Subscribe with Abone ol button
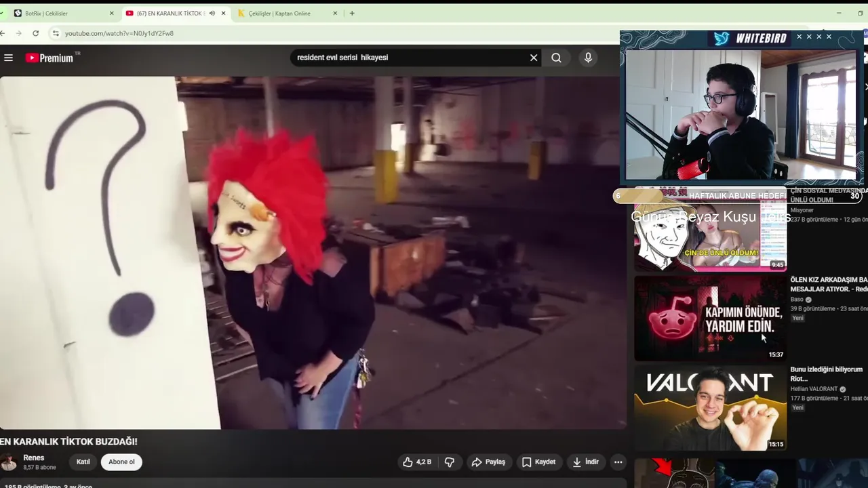Image resolution: width=868 pixels, height=488 pixels. pos(121,462)
